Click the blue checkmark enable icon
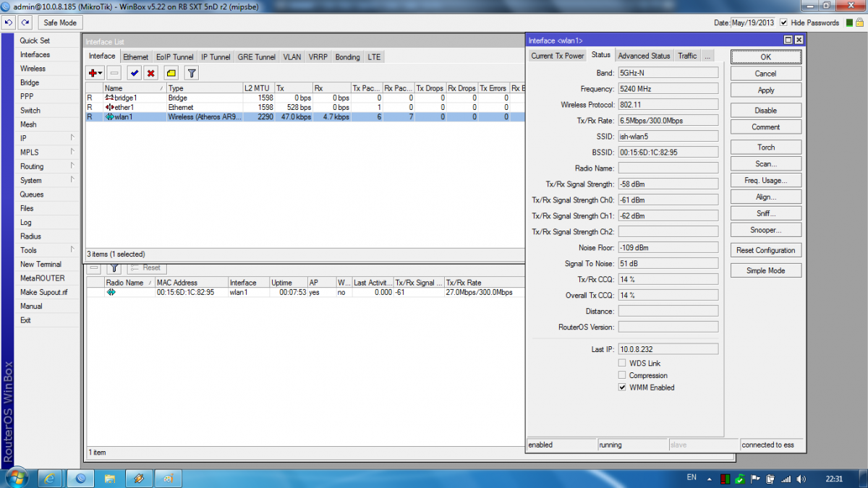This screenshot has width=868, height=488. (134, 73)
